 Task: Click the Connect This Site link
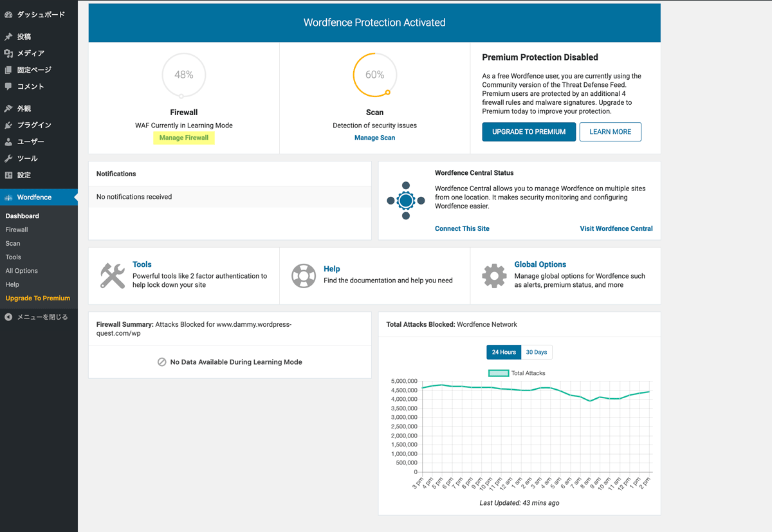click(x=462, y=228)
